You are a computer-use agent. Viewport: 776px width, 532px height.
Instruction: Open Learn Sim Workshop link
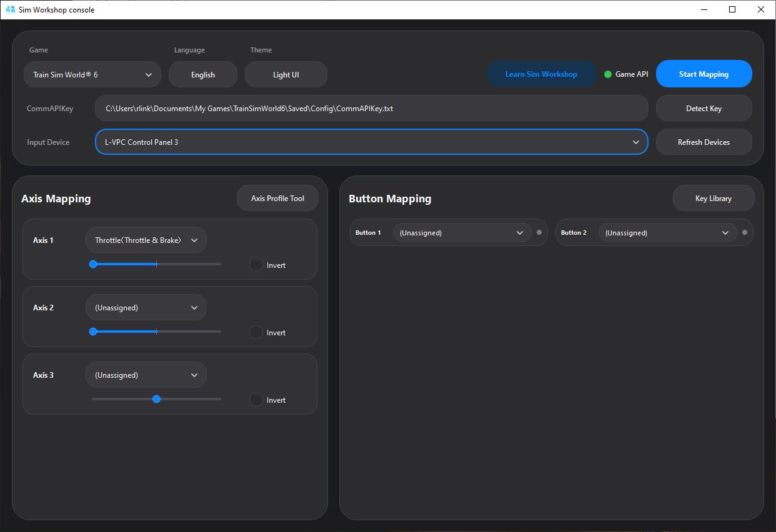(x=541, y=74)
